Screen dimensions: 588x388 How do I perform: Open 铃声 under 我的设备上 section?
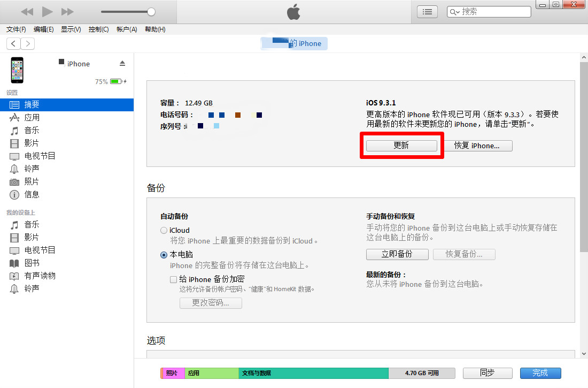67,288
